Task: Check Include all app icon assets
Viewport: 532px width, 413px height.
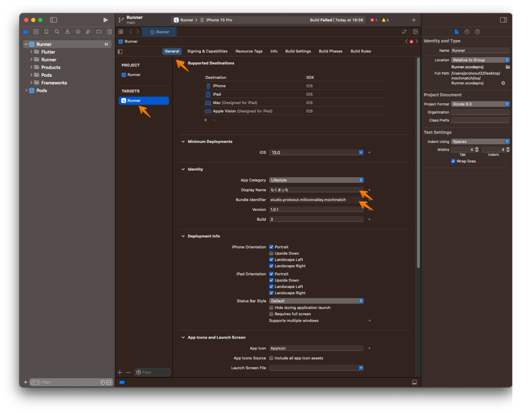Action: (271, 358)
